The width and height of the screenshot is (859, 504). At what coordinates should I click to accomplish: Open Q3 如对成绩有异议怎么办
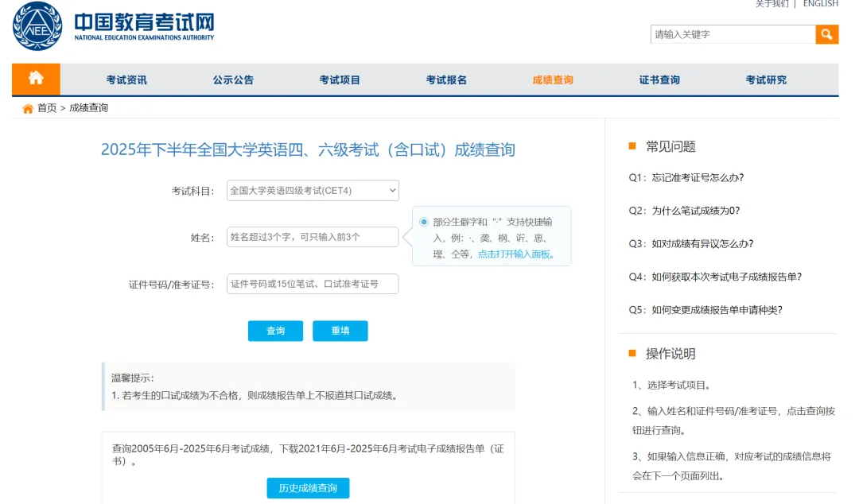pos(691,244)
